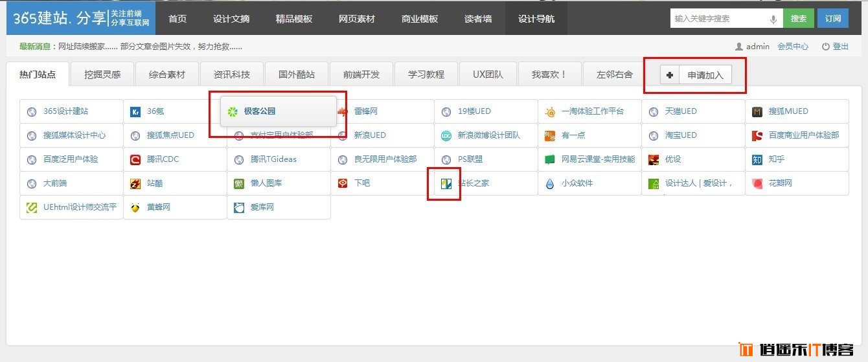Click the 新浪微博设计团队 icon

pyautogui.click(x=446, y=135)
